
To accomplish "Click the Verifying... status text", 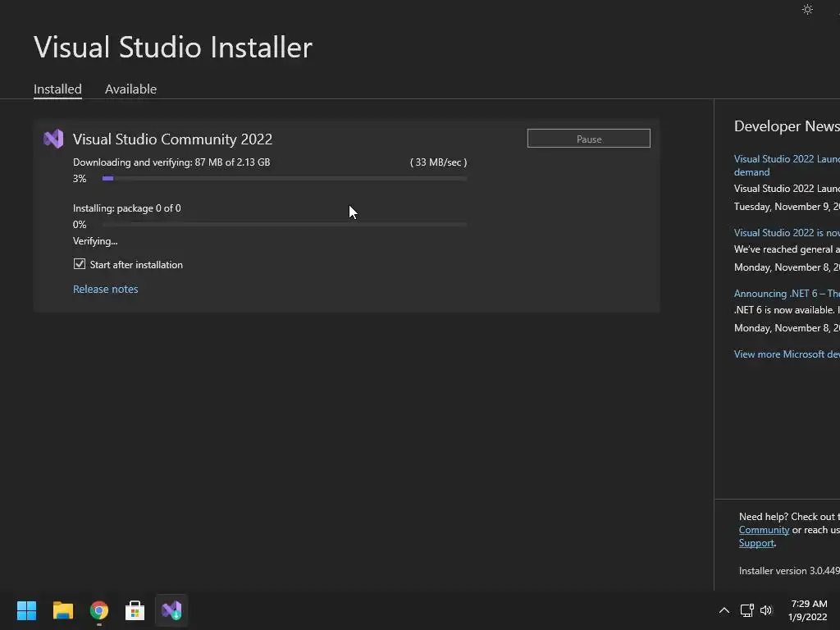I will [95, 241].
